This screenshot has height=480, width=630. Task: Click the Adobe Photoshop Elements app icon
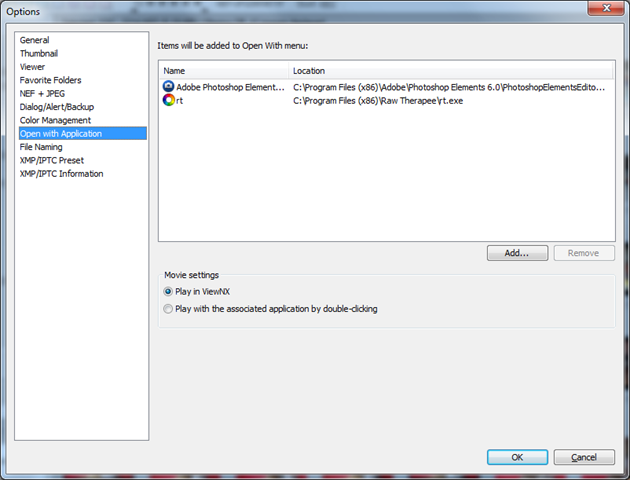tap(168, 87)
